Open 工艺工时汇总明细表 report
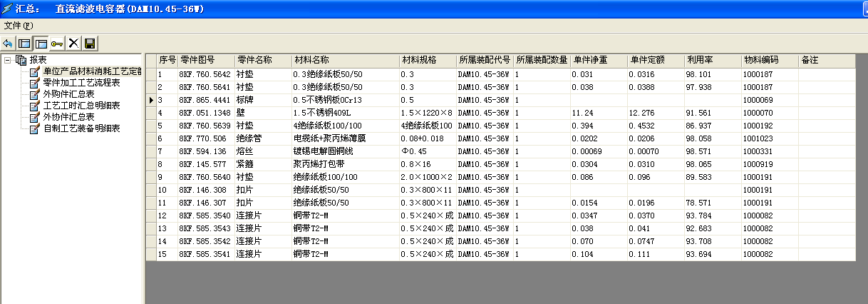Viewport: 868px width, 304px height. click(81, 106)
